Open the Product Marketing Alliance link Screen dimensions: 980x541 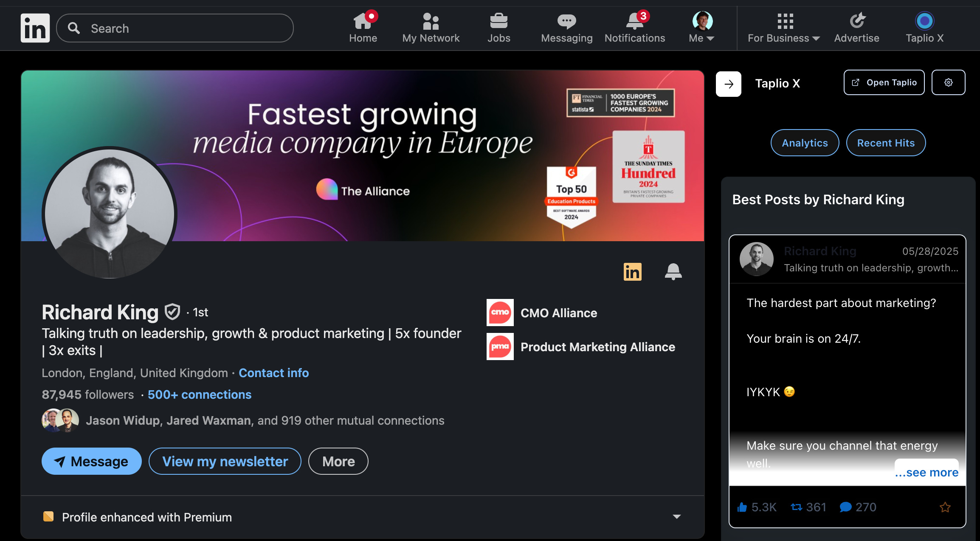(x=598, y=347)
